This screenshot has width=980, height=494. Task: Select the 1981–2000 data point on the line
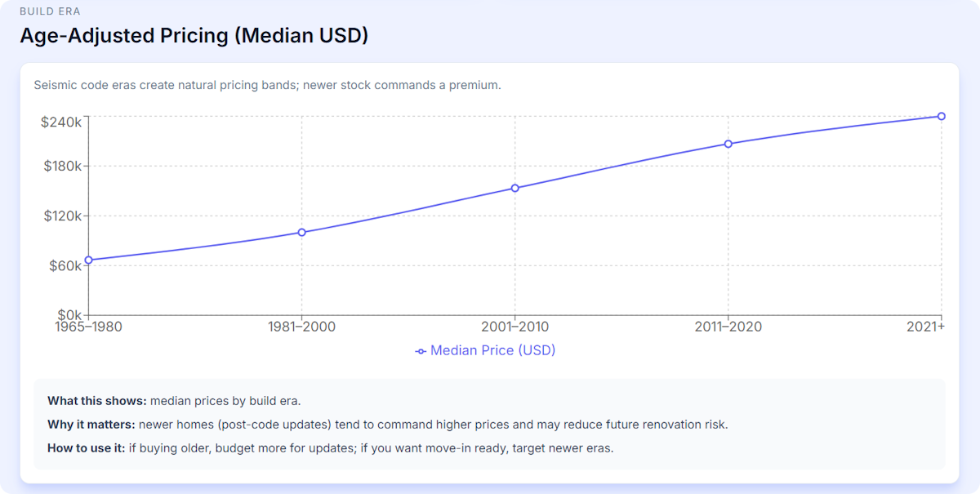click(x=301, y=233)
